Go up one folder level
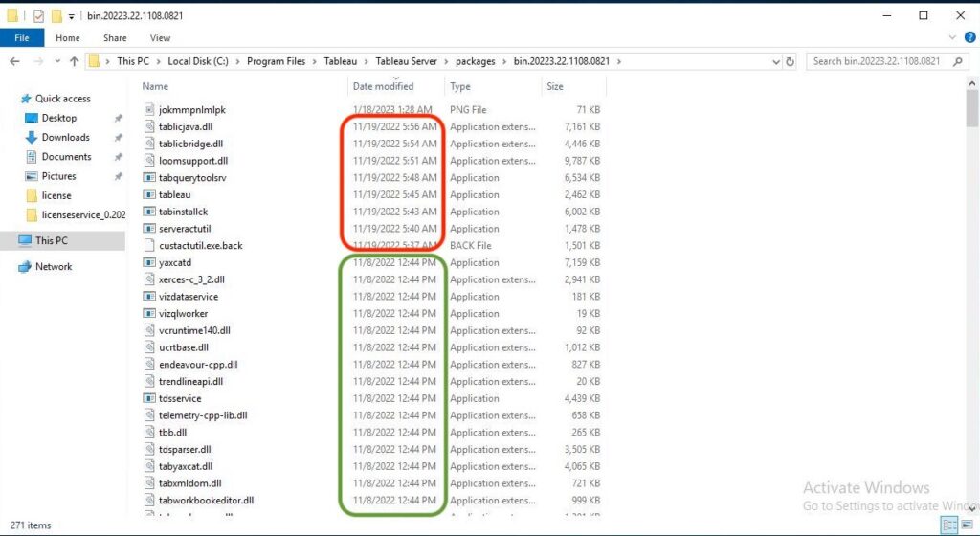 pos(75,61)
